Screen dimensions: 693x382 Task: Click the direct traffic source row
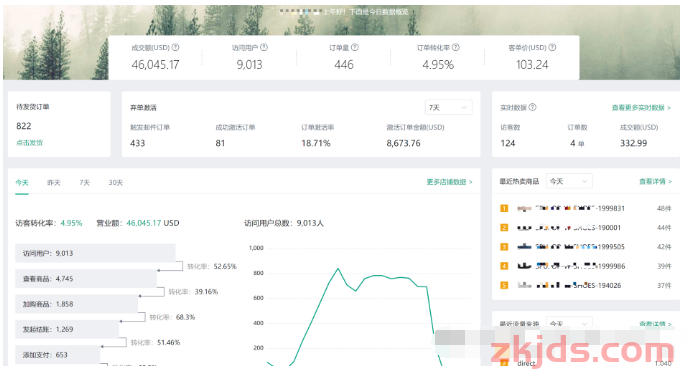586,363
